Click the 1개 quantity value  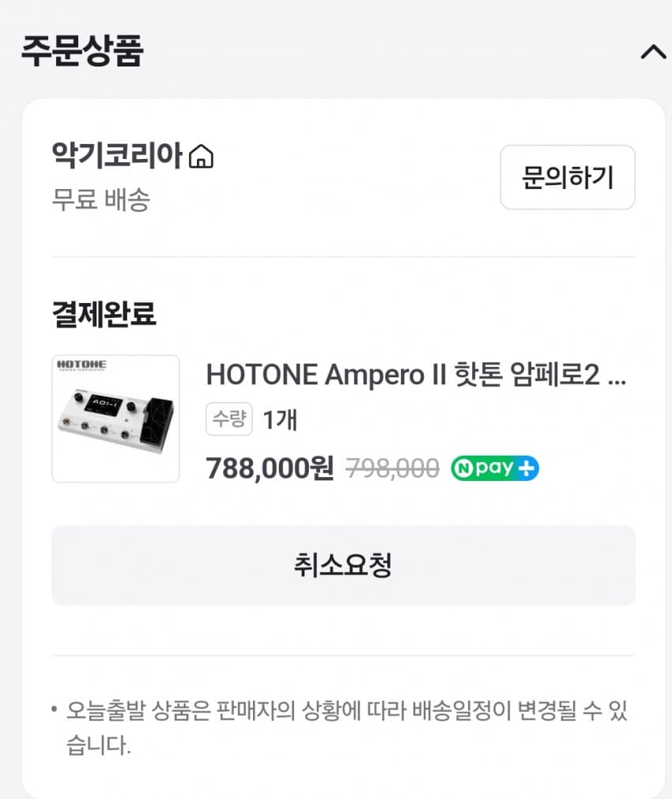coord(280,419)
